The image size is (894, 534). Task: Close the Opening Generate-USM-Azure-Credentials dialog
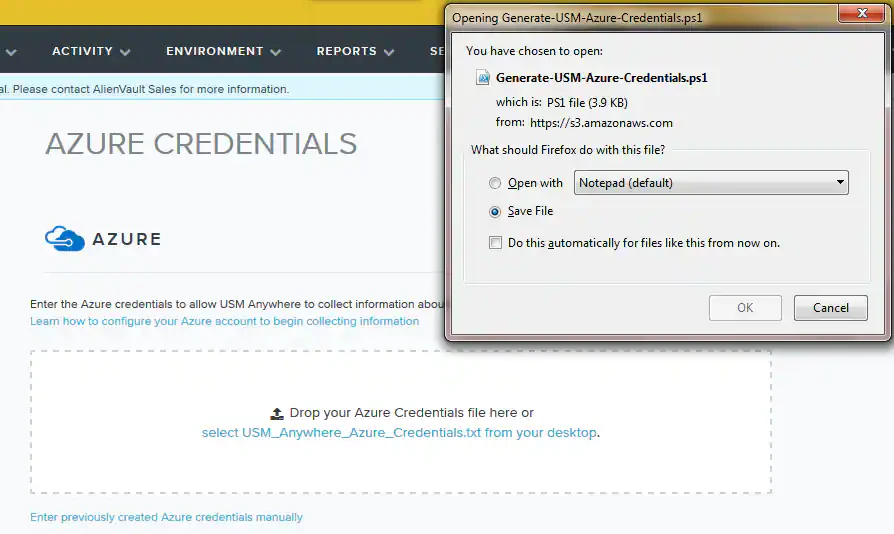click(862, 13)
